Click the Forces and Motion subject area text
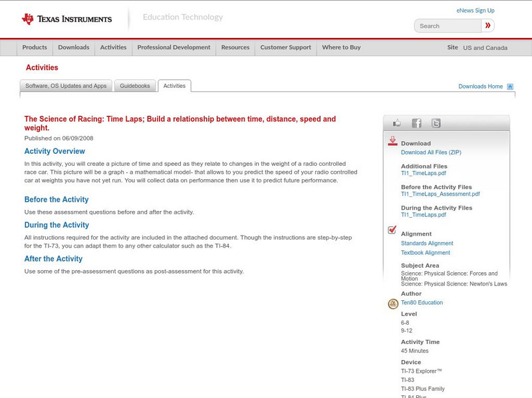532x398 pixels. click(x=450, y=276)
